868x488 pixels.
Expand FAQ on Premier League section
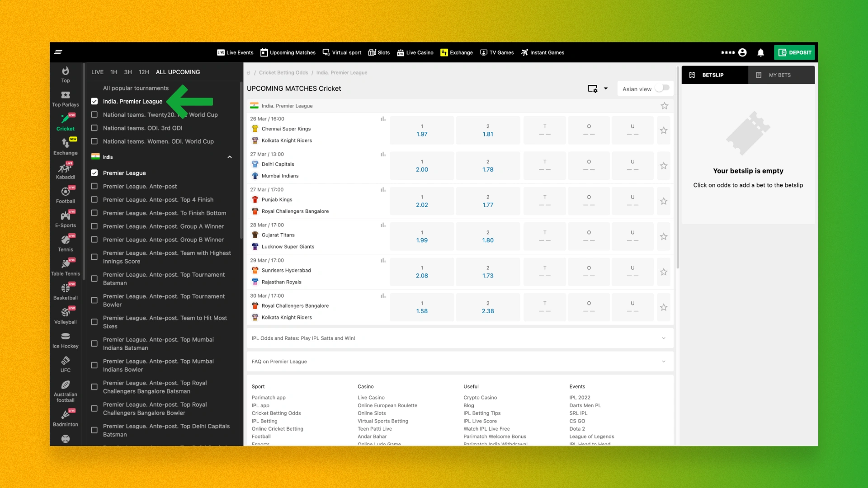460,361
